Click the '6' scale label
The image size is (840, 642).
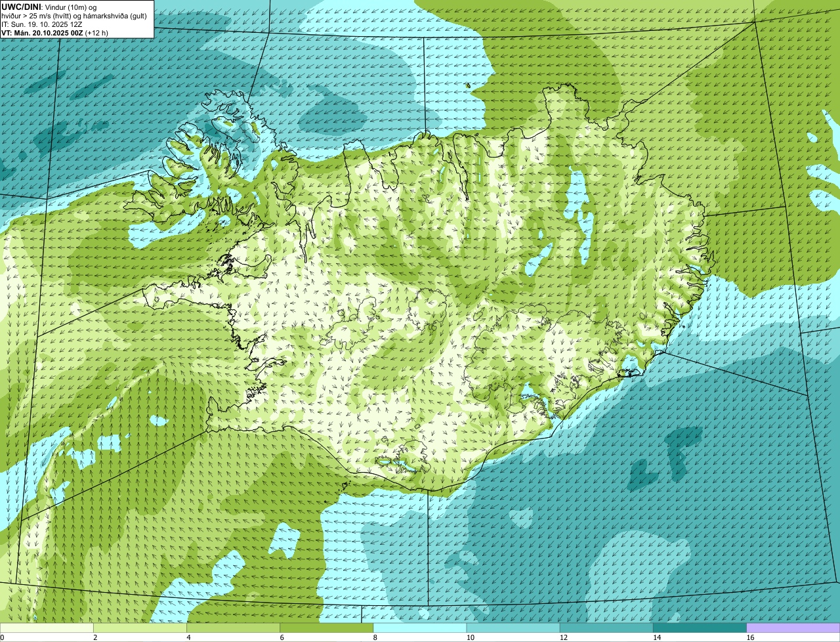click(x=282, y=637)
